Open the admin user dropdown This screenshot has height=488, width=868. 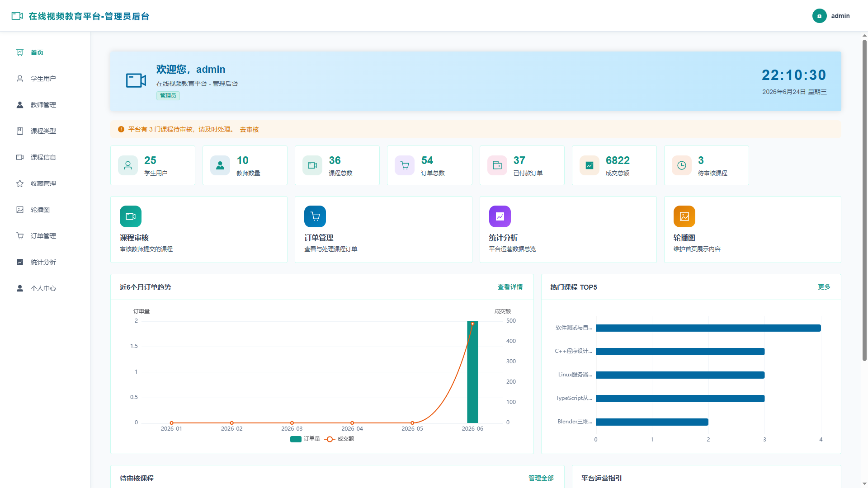point(831,16)
